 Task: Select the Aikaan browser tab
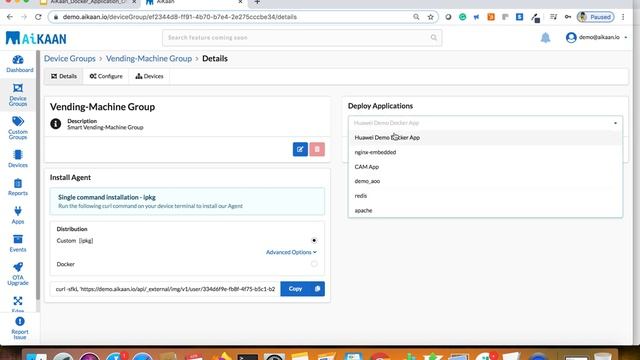click(x=194, y=2)
